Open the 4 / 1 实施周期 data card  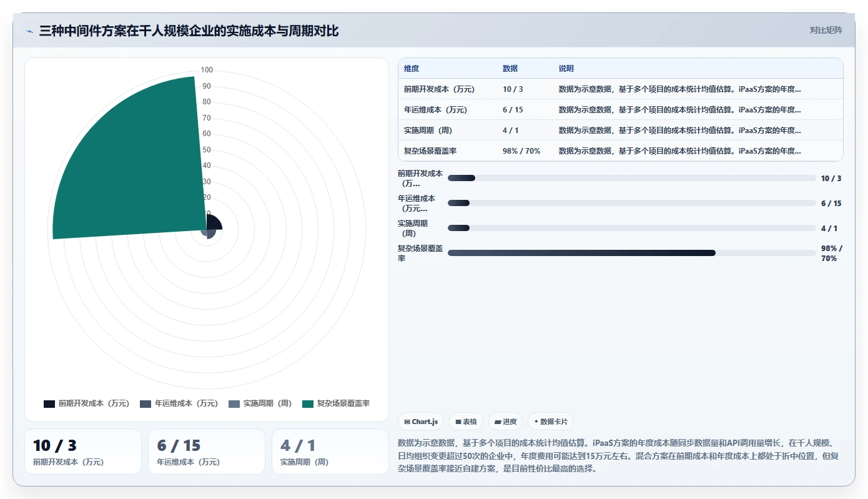pyautogui.click(x=330, y=452)
